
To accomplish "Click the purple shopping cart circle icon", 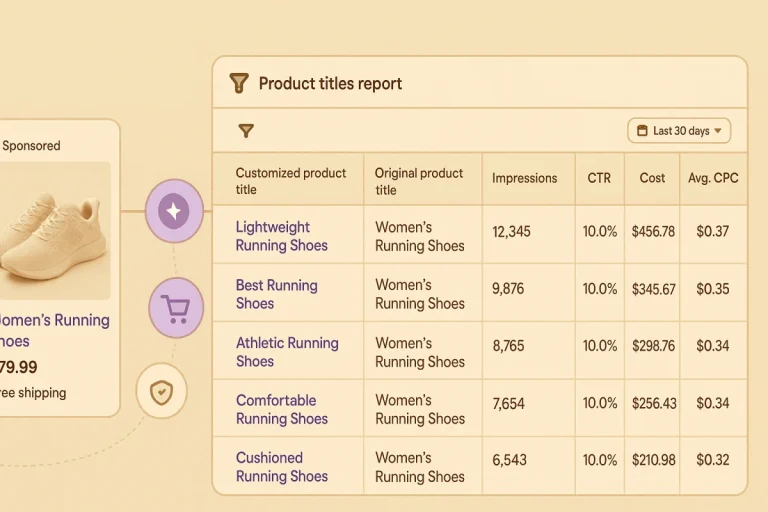I will pyautogui.click(x=175, y=308).
